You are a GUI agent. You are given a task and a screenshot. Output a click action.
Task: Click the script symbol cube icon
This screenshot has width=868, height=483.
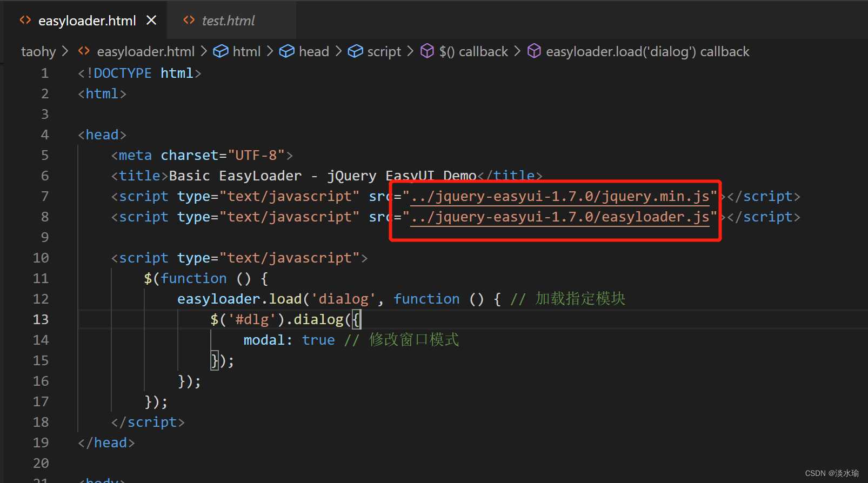(x=355, y=51)
